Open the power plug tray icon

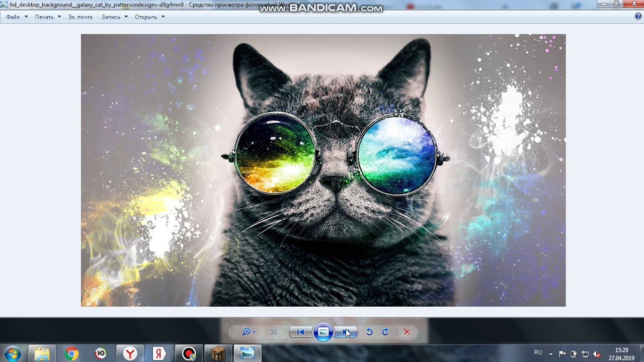(x=574, y=354)
